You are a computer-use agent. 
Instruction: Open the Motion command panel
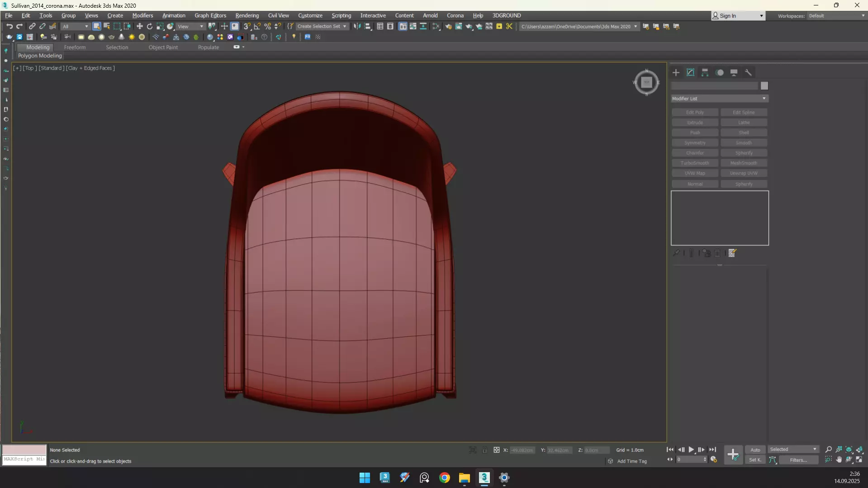point(720,72)
